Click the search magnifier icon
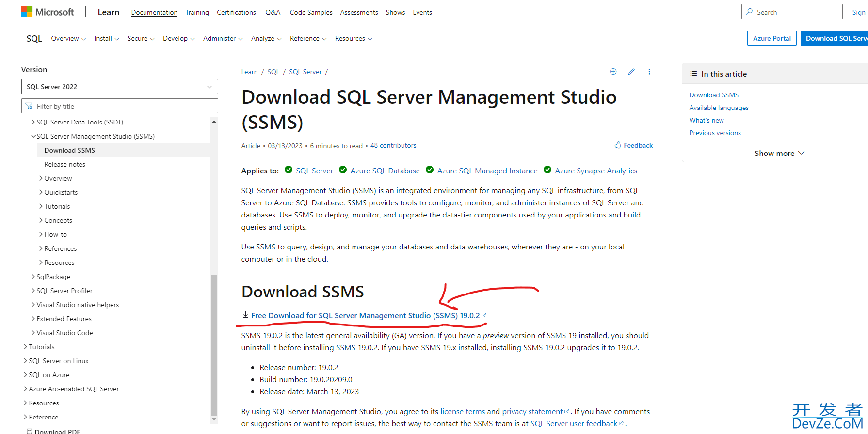The height and width of the screenshot is (434, 868). pyautogui.click(x=749, y=12)
